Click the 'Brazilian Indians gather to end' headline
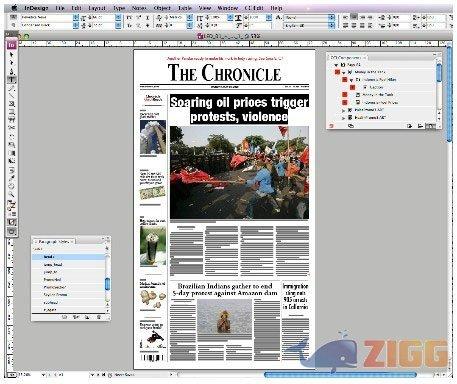The width and height of the screenshot is (457, 384). (225, 286)
